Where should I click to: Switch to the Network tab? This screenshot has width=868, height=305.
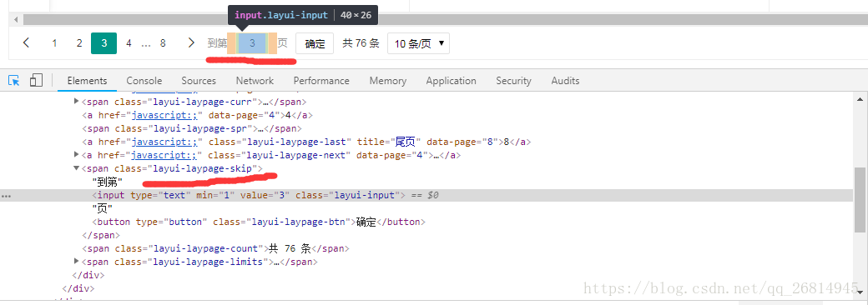(x=255, y=81)
